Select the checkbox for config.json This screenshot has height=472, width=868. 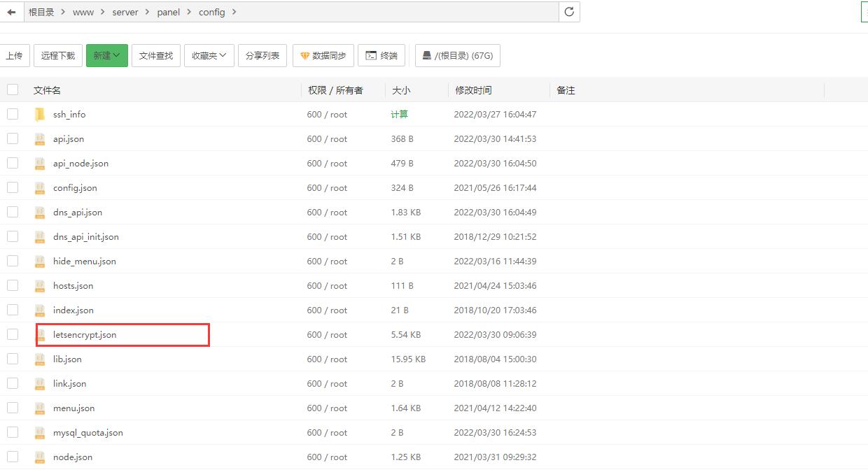[x=13, y=187]
